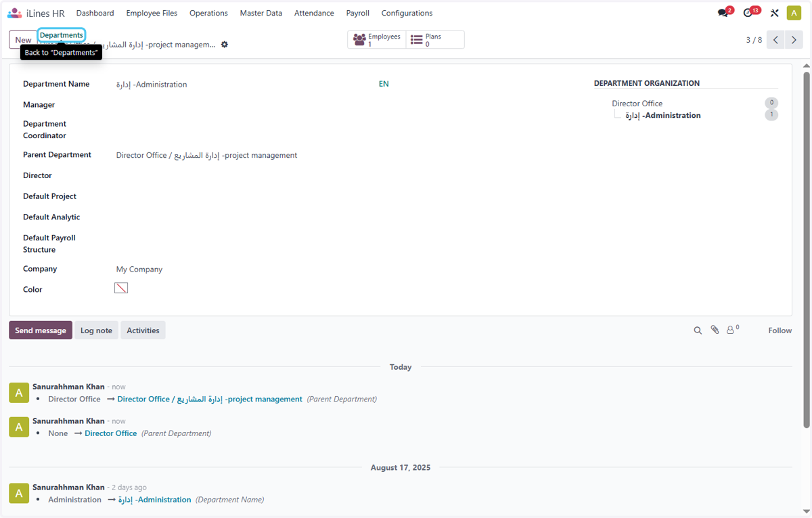Click Director Office employee count badge 0
The image size is (812, 518).
coord(771,103)
